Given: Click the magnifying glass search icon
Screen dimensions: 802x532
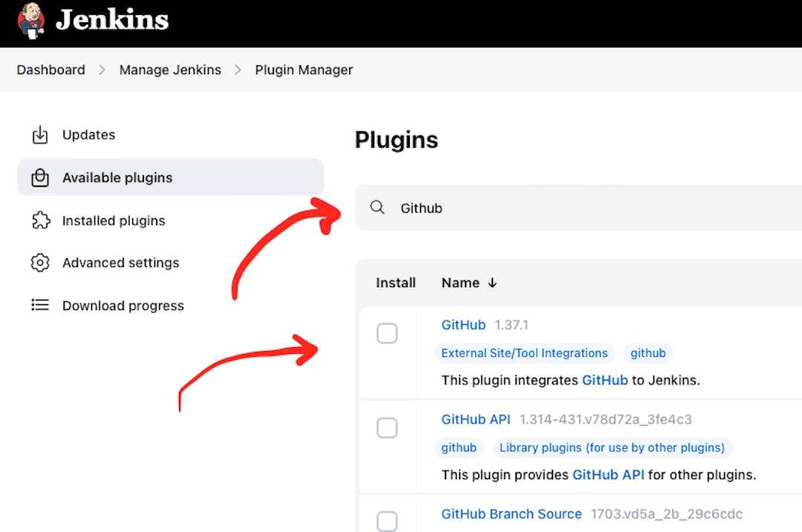Looking at the screenshot, I should pos(377,208).
